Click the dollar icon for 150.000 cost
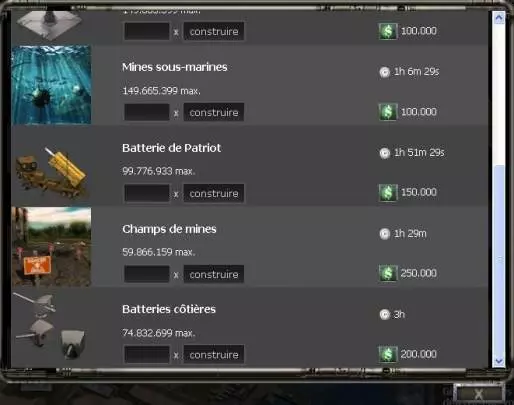Viewport: 514px width, 405px height. (388, 193)
